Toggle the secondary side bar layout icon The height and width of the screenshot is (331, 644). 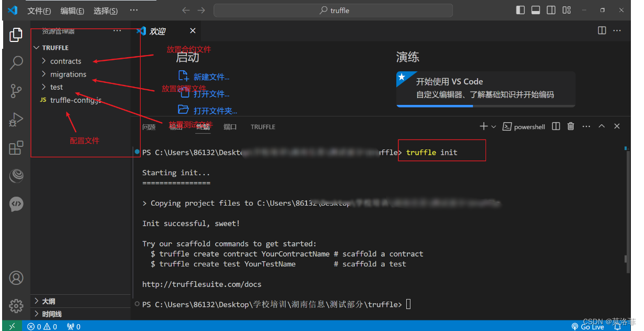pyautogui.click(x=551, y=10)
